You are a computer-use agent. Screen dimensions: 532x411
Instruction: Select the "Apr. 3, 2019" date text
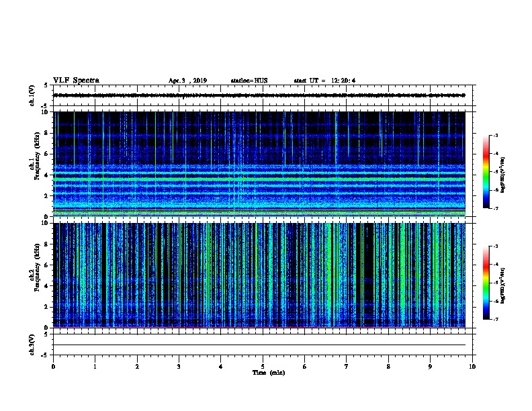click(x=187, y=81)
